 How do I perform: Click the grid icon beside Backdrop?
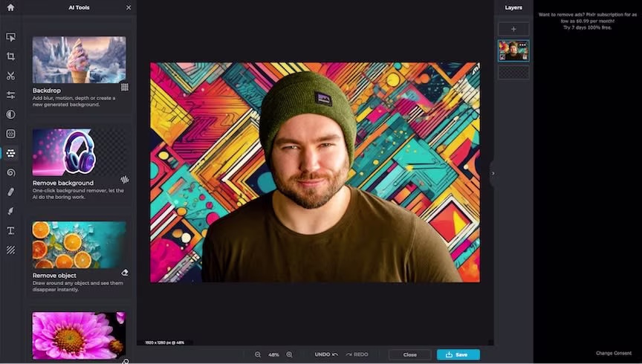tap(125, 87)
